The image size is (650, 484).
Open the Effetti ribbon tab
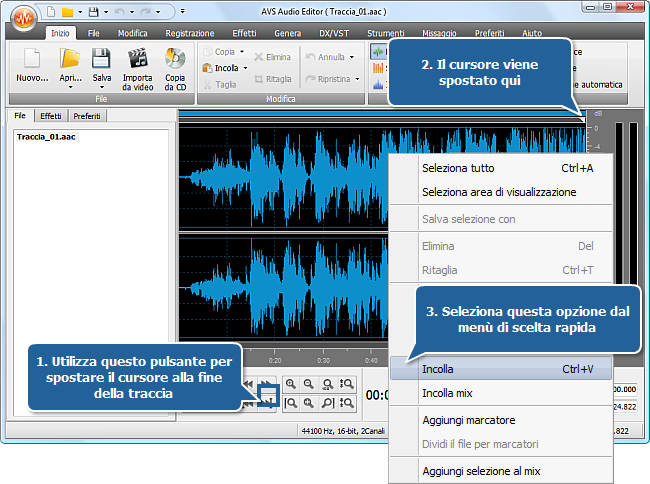coord(244,33)
